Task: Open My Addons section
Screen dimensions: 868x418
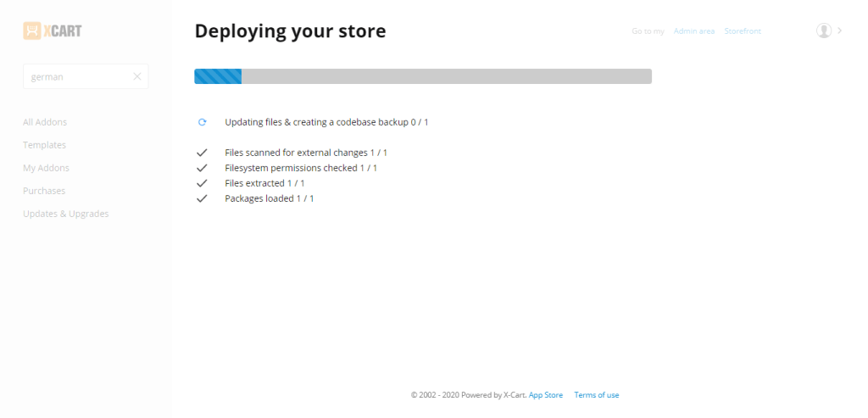Action: (46, 168)
